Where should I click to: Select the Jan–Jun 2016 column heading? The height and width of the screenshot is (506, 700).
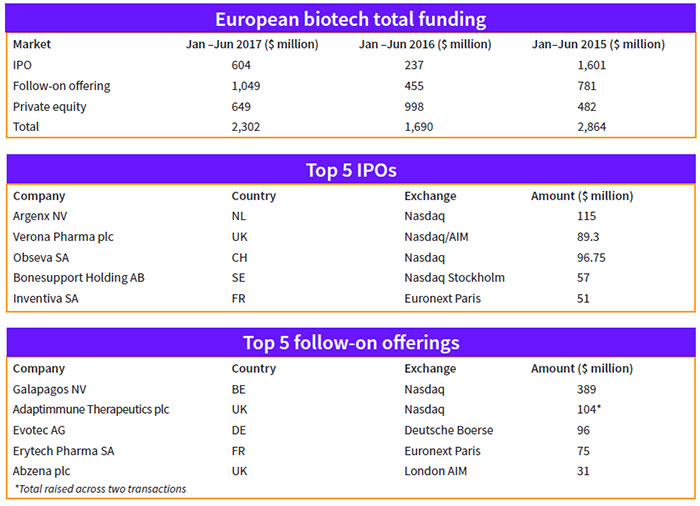coord(425,45)
